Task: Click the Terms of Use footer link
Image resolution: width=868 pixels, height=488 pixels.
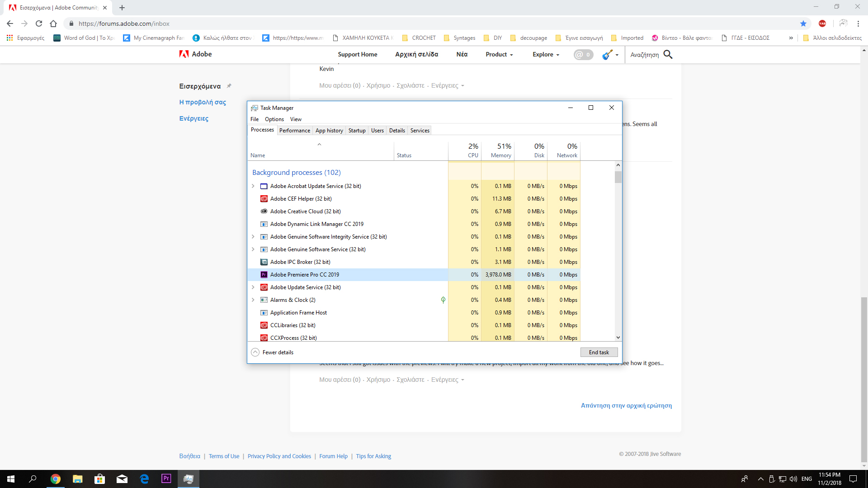Action: click(x=224, y=456)
